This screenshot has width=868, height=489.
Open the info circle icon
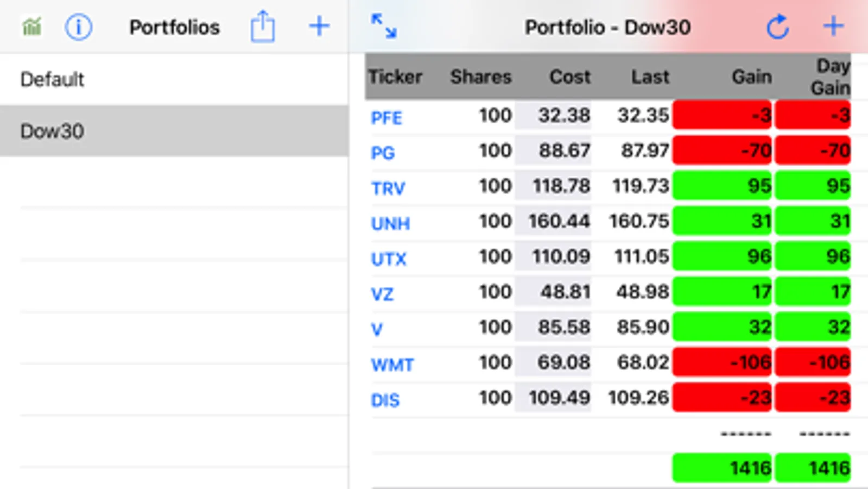click(79, 27)
